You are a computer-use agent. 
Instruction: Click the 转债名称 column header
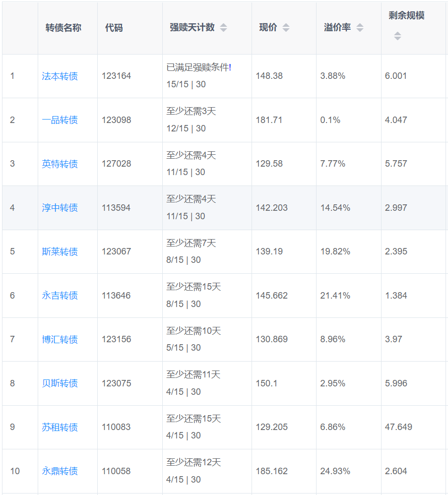[x=64, y=28]
